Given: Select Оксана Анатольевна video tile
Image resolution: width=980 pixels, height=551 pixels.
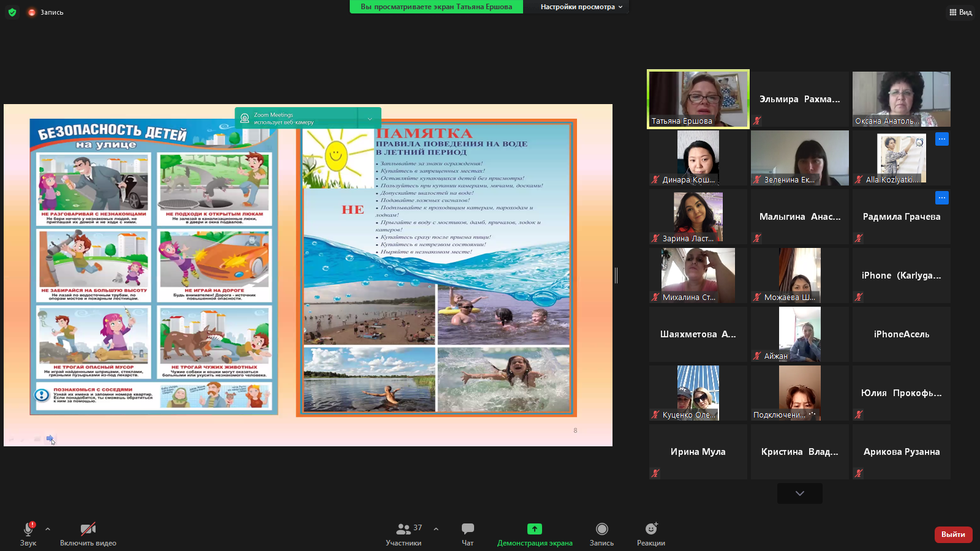Looking at the screenshot, I should (x=902, y=99).
